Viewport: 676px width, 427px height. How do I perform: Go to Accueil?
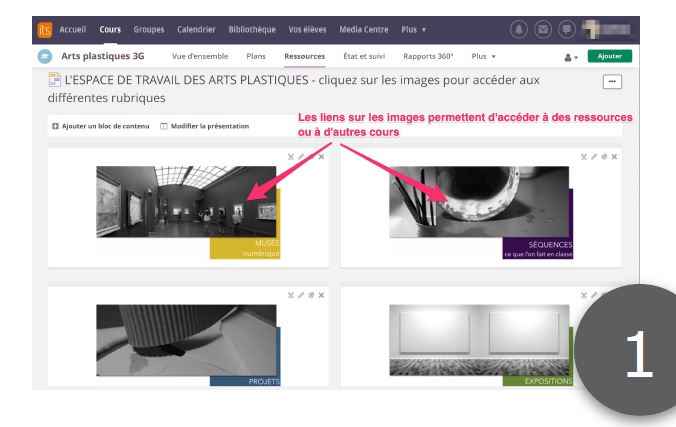[72, 30]
